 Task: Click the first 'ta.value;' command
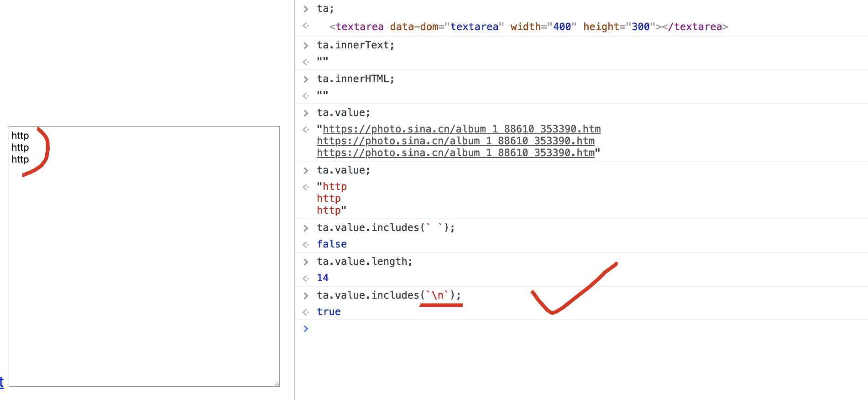pyautogui.click(x=344, y=113)
